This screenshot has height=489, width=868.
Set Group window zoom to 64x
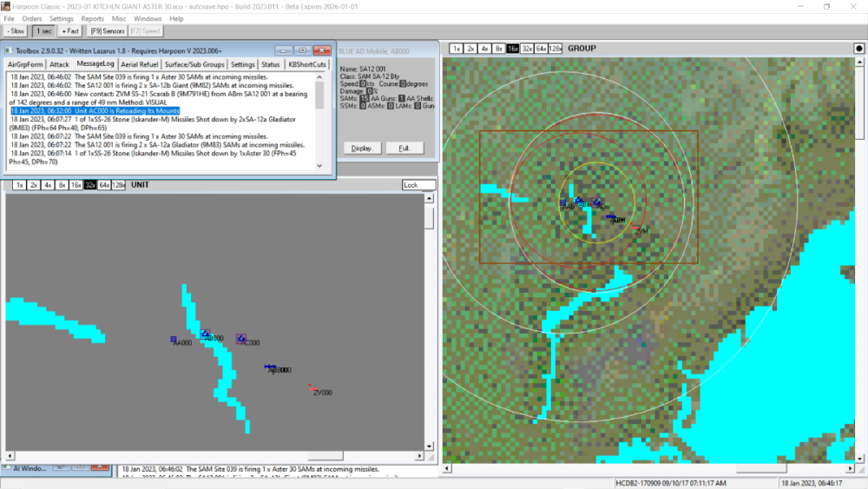541,49
